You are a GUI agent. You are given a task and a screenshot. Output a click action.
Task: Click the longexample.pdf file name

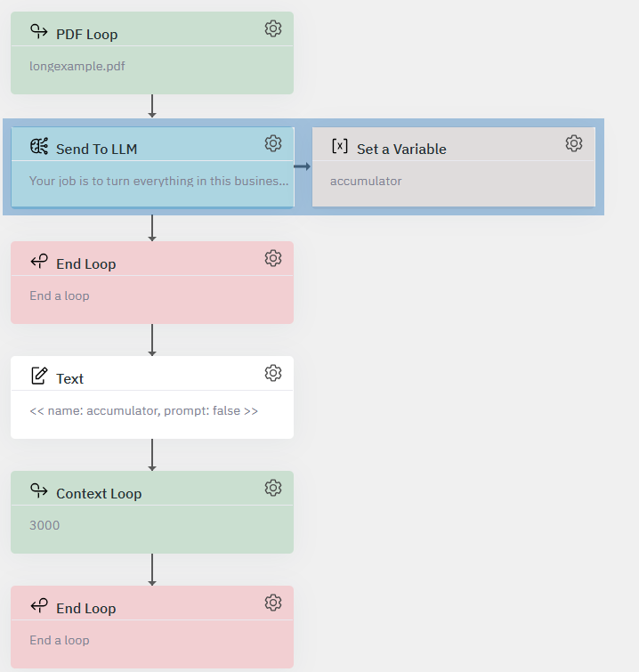(x=77, y=67)
